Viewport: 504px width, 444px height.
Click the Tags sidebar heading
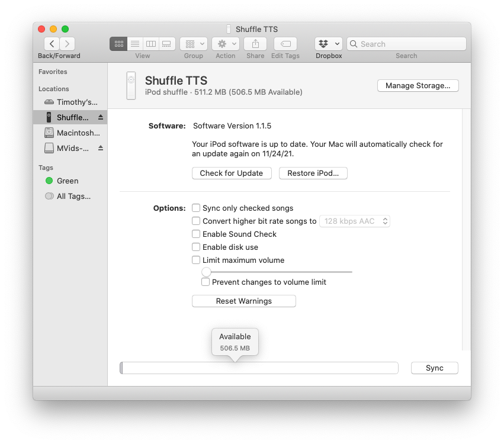point(46,168)
